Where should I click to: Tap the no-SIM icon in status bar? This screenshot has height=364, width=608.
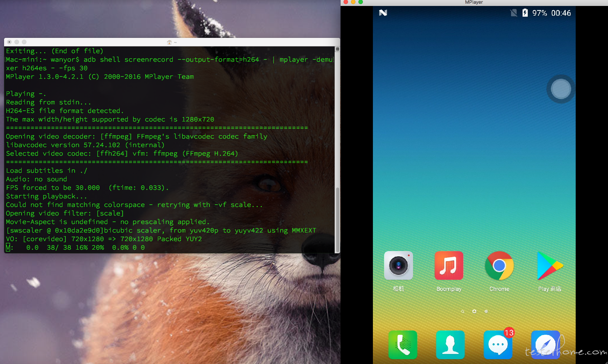tap(514, 13)
